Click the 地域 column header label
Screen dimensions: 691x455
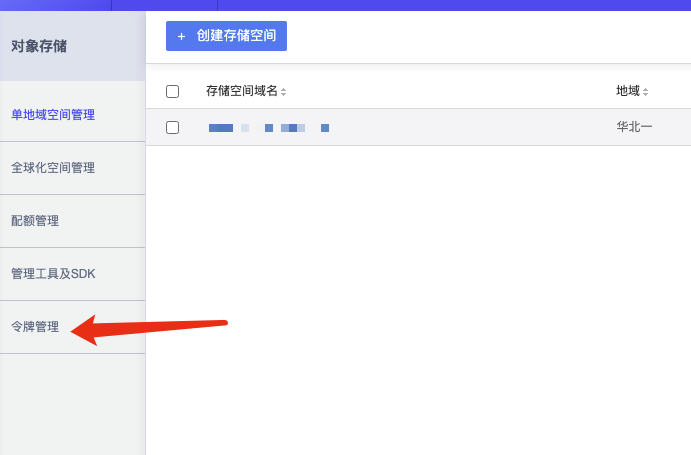627,91
